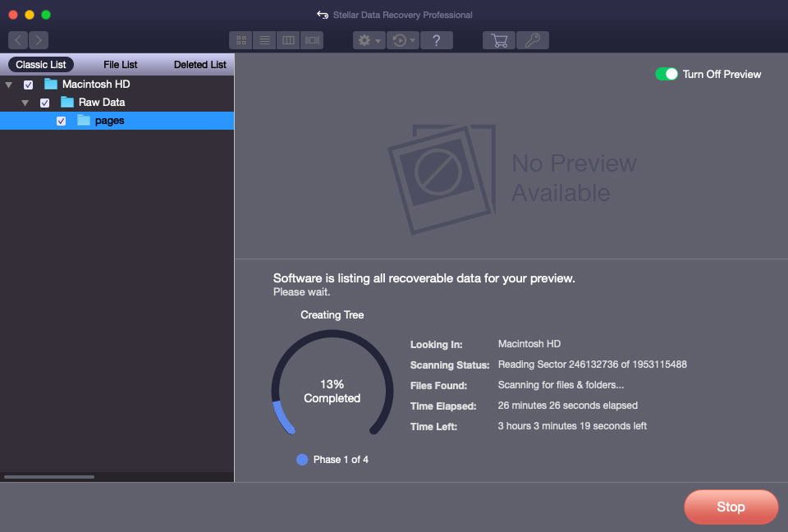
Task: Open the help question mark icon
Action: (436, 39)
